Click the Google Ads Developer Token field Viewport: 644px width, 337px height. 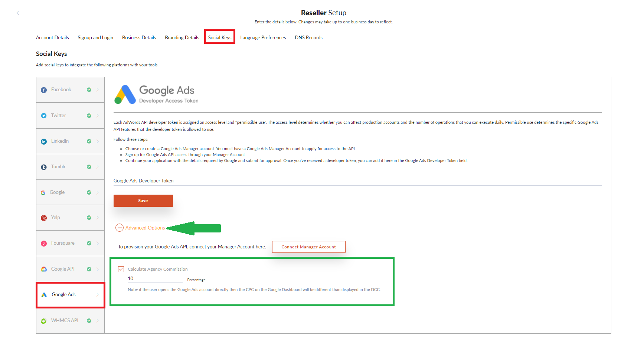[x=358, y=181]
